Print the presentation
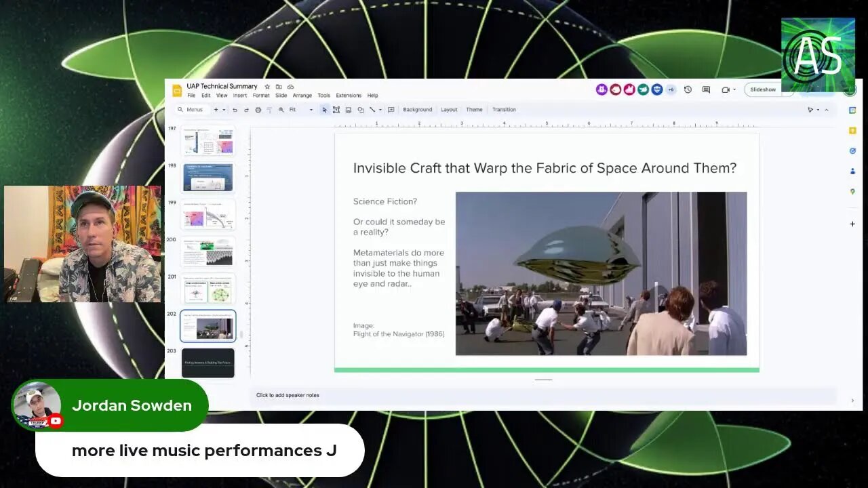 pyautogui.click(x=258, y=110)
